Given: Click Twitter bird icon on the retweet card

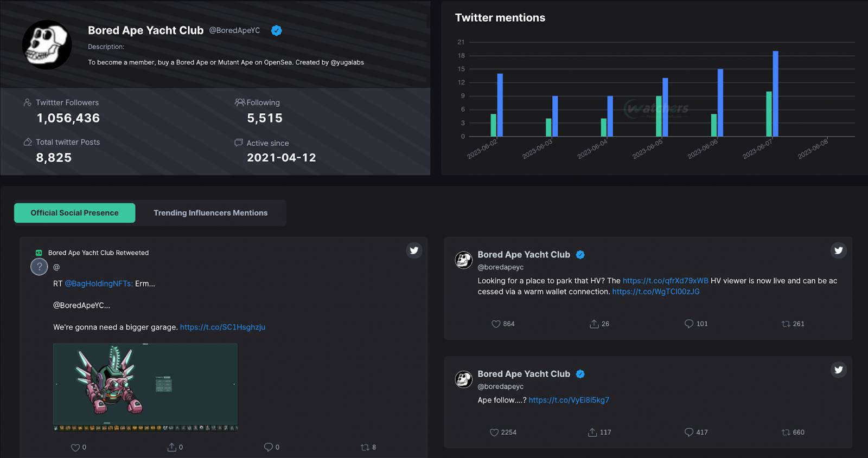Looking at the screenshot, I should [x=414, y=250].
